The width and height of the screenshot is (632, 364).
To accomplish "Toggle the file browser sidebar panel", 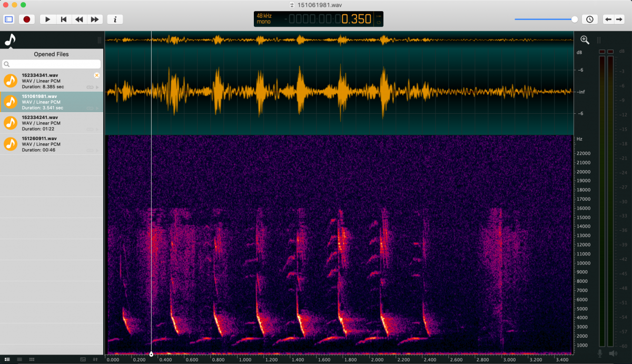I will (x=9, y=19).
